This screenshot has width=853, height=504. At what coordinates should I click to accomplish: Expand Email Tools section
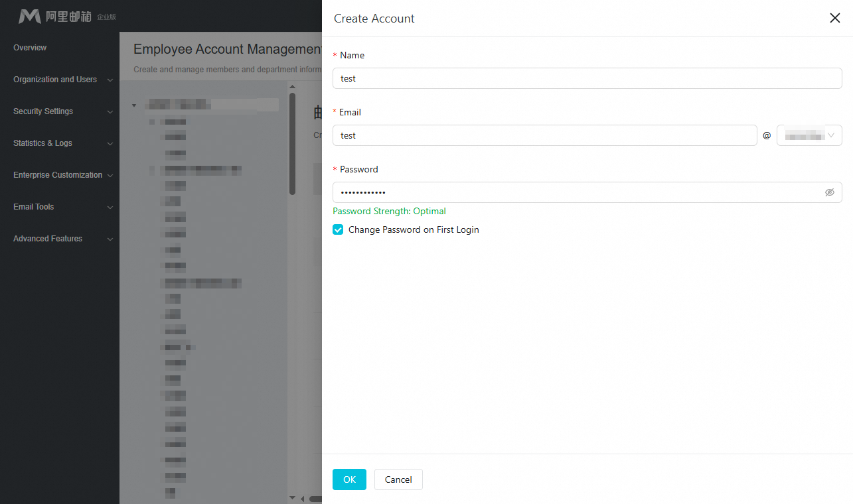(x=63, y=207)
